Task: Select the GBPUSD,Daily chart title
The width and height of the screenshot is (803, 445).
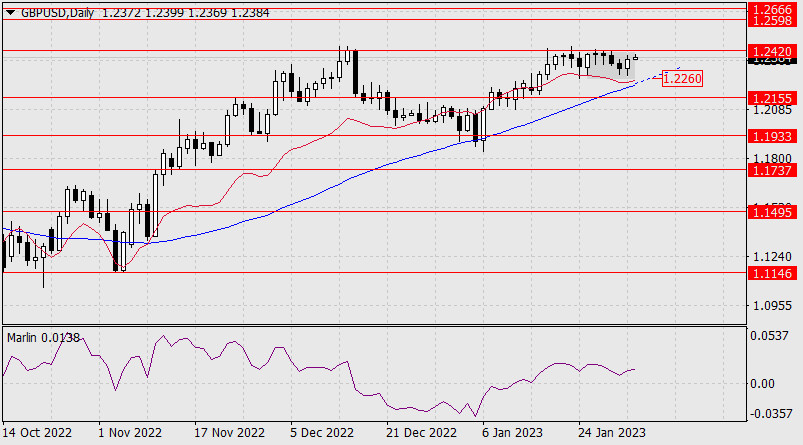Action: point(57,13)
